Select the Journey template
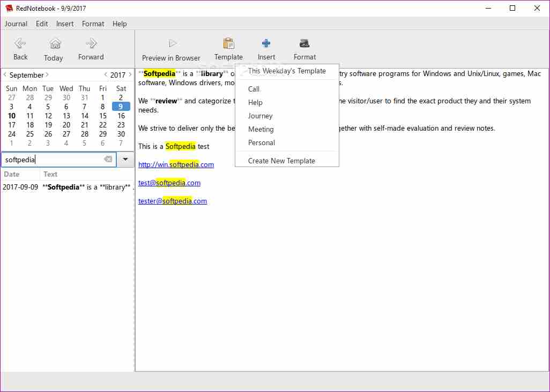The height and width of the screenshot is (392, 550). click(x=287, y=116)
